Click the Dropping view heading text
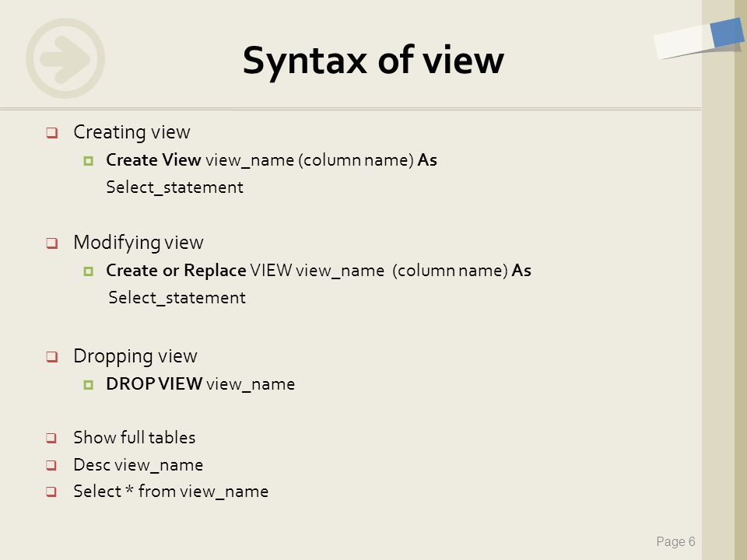Screen dimensions: 747x560 click(135, 356)
